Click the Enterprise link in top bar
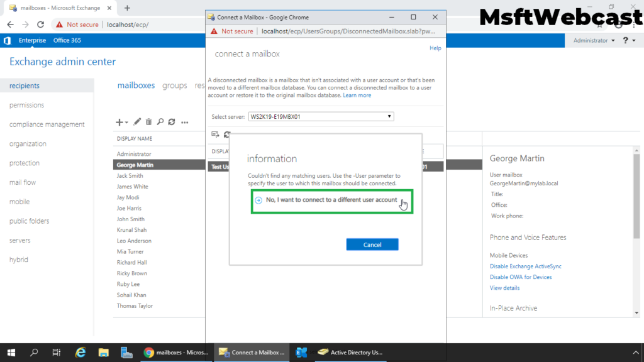This screenshot has width=644, height=362. (x=32, y=40)
